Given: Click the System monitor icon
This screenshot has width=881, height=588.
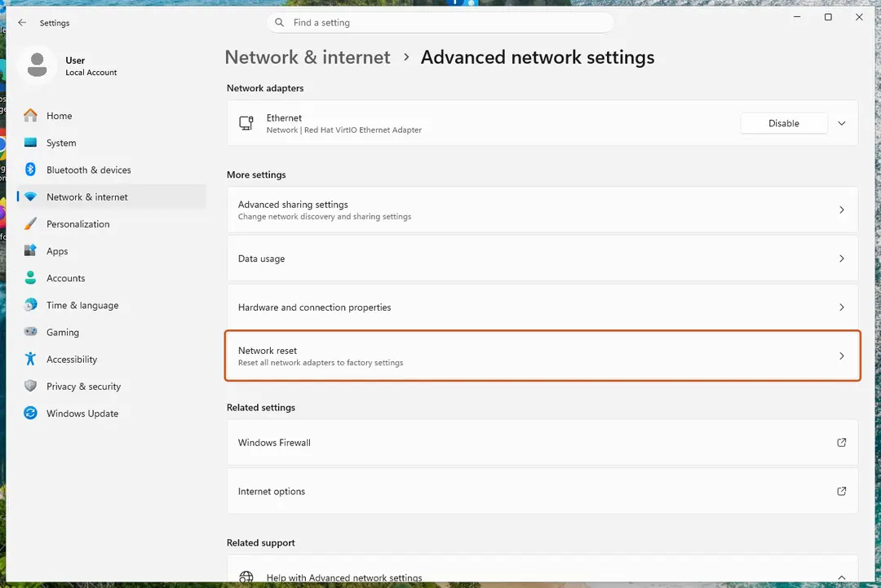Looking at the screenshot, I should (x=30, y=143).
